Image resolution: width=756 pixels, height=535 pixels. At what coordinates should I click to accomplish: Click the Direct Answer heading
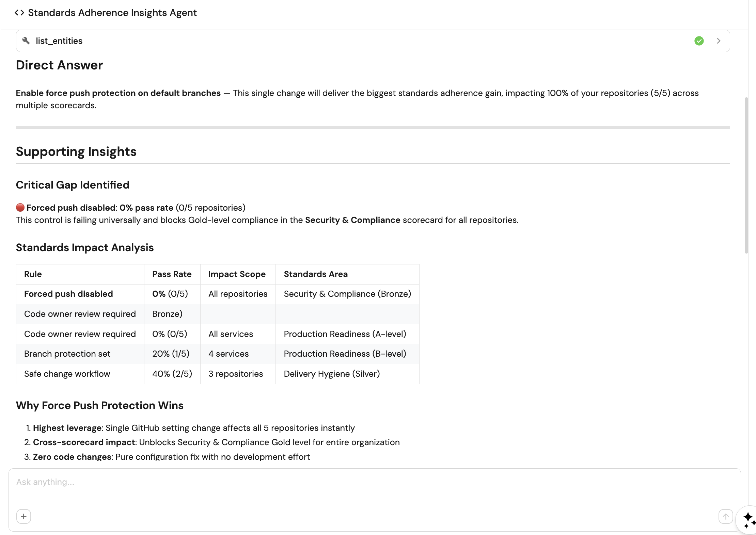point(59,65)
